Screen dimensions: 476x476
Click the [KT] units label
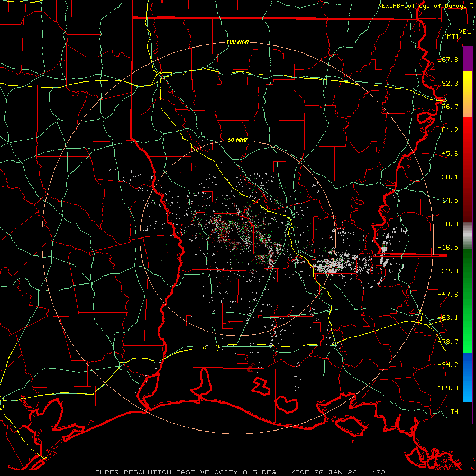coord(452,36)
